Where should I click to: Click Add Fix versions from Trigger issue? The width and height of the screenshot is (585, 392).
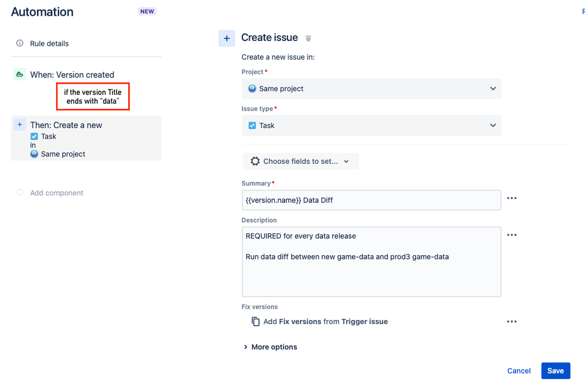pos(326,322)
